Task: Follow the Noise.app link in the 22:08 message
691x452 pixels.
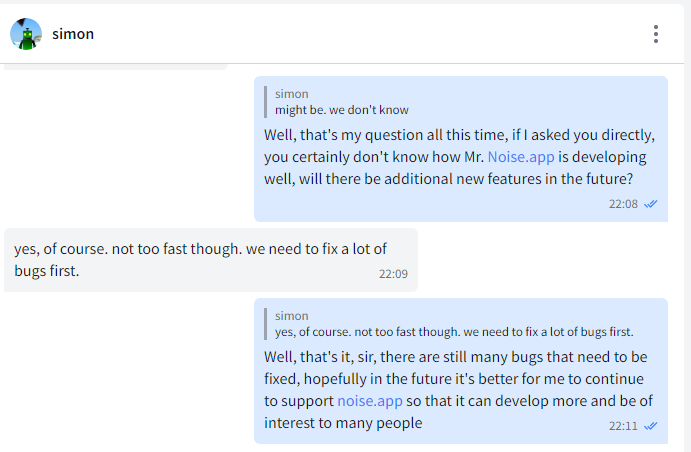Action: tap(521, 157)
